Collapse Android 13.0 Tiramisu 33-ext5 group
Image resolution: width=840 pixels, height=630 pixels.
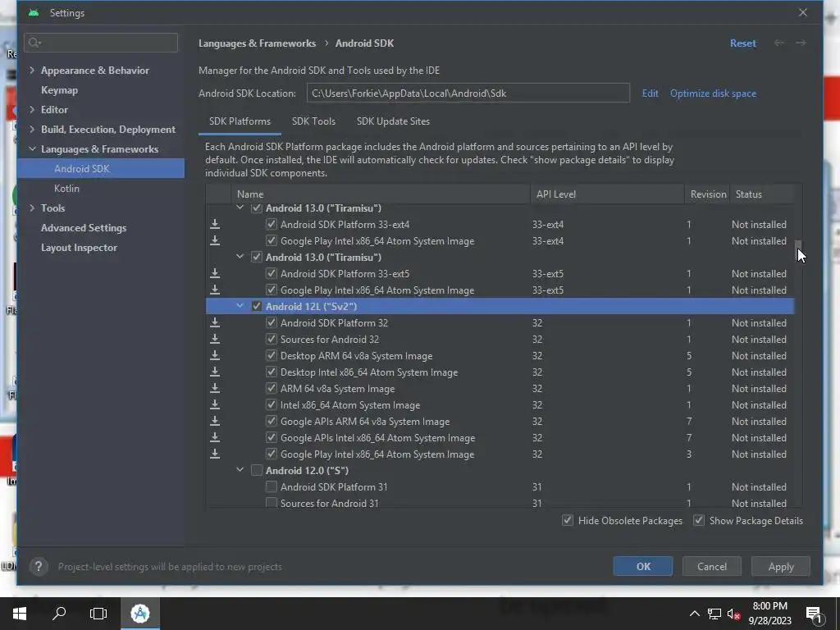[240, 257]
